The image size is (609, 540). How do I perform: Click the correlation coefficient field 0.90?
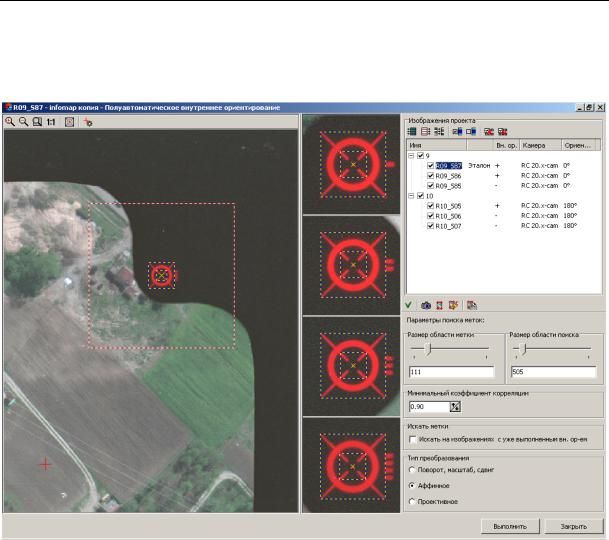430,407
